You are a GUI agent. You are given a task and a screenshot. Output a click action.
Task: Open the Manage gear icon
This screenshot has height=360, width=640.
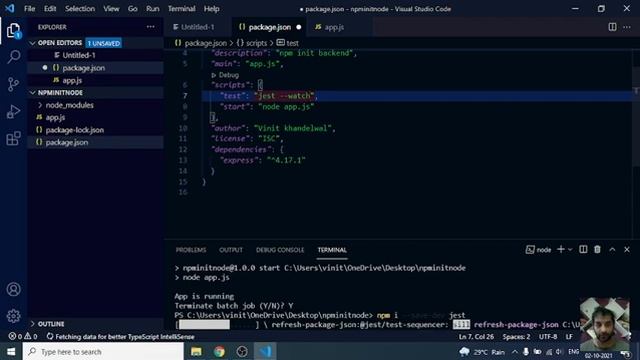[x=13, y=316]
